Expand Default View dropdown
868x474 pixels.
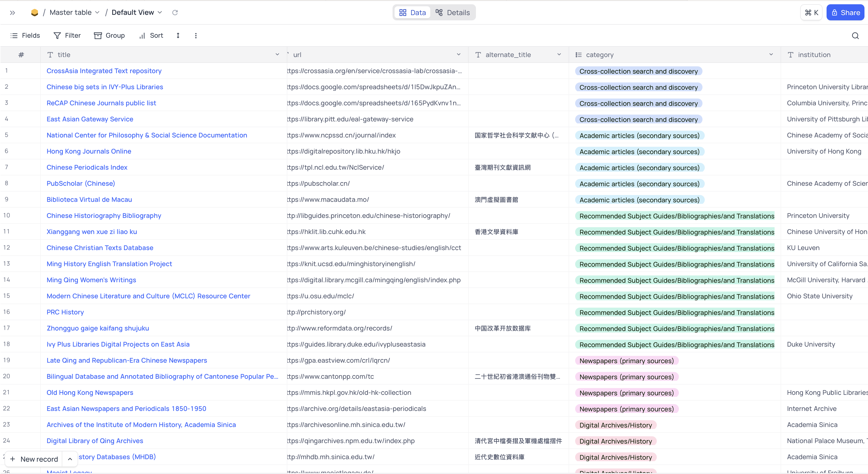pos(160,13)
